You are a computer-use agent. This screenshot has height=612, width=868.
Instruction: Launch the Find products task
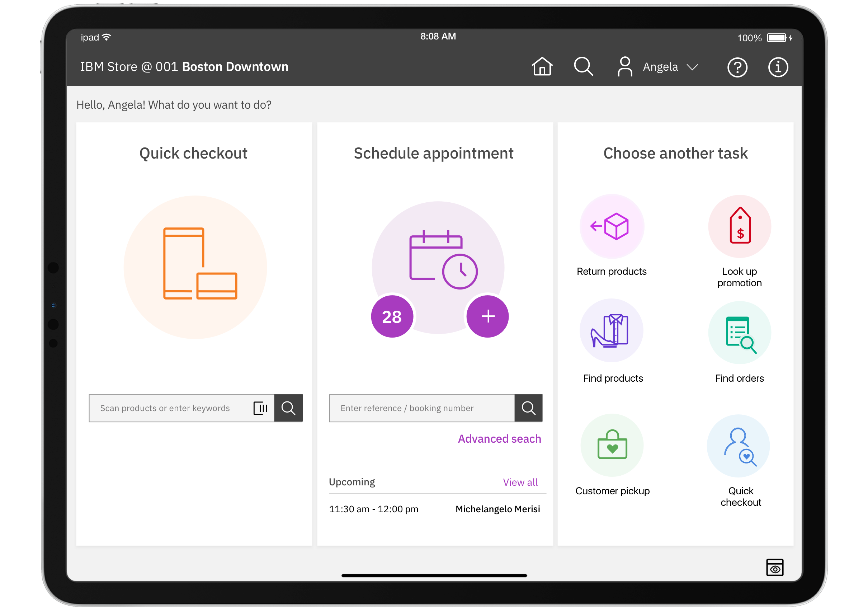(x=611, y=331)
